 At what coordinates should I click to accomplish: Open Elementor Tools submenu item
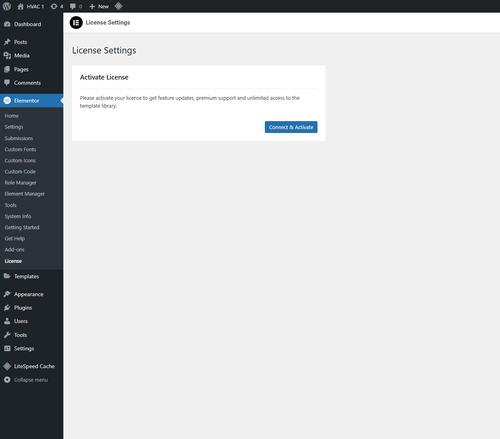tap(10, 205)
